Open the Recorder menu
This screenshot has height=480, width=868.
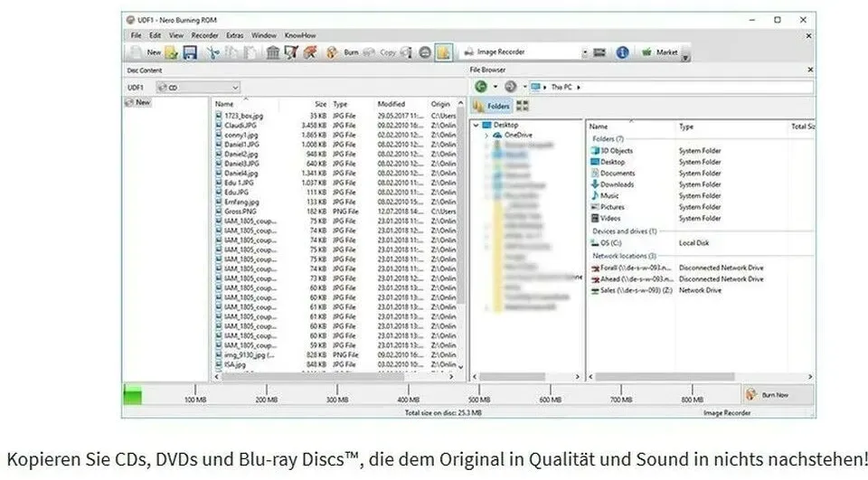pyautogui.click(x=205, y=35)
